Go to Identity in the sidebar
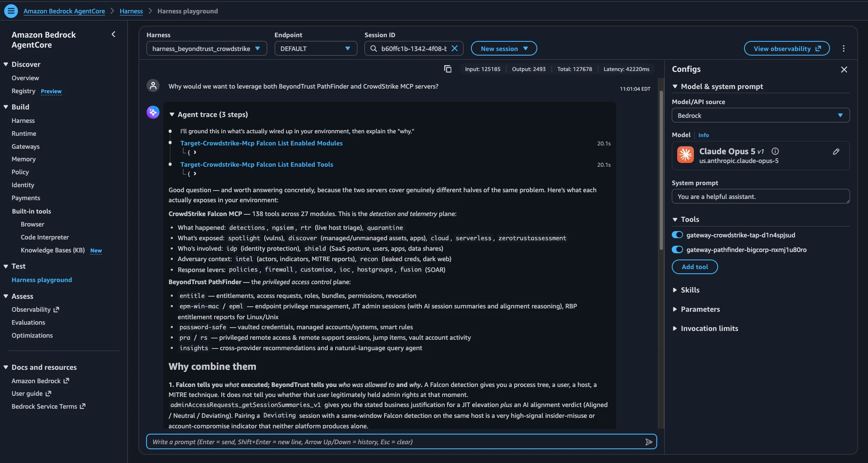Image resolution: width=868 pixels, height=463 pixels. tap(23, 185)
